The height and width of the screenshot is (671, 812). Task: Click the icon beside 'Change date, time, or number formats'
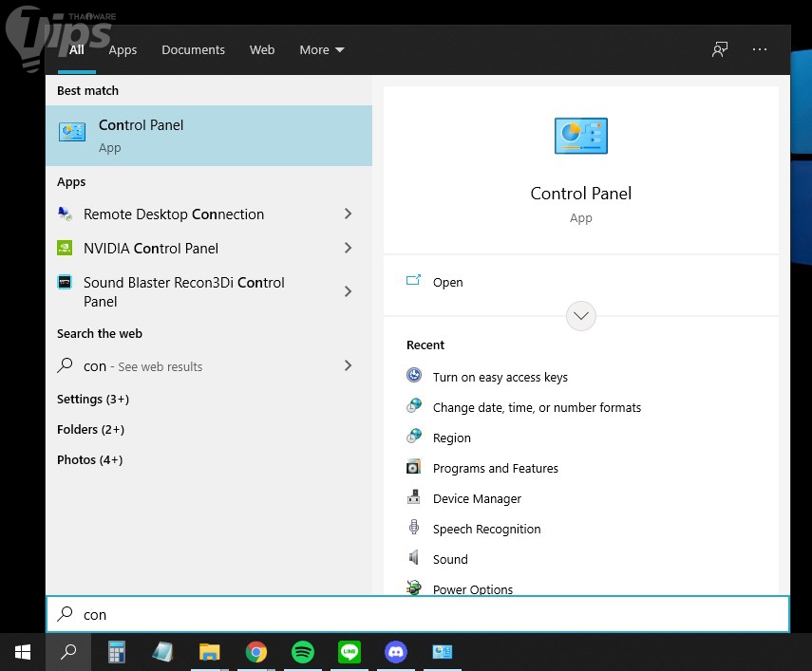414,405
